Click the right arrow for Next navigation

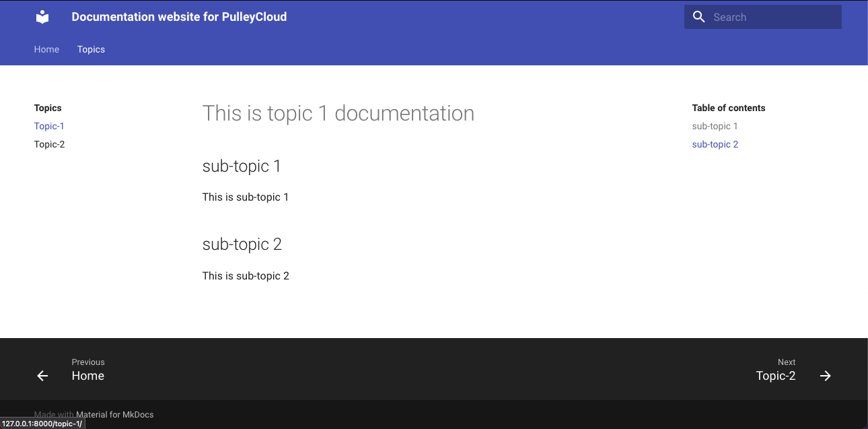[826, 376]
